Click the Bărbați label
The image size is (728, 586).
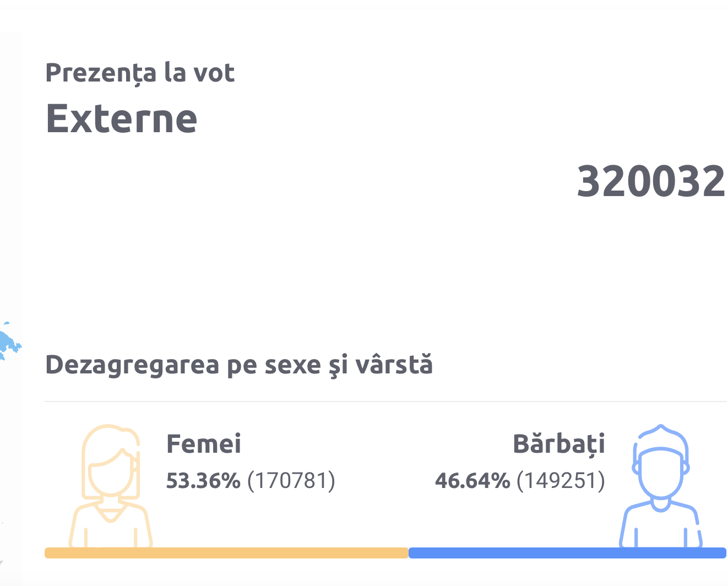559,444
